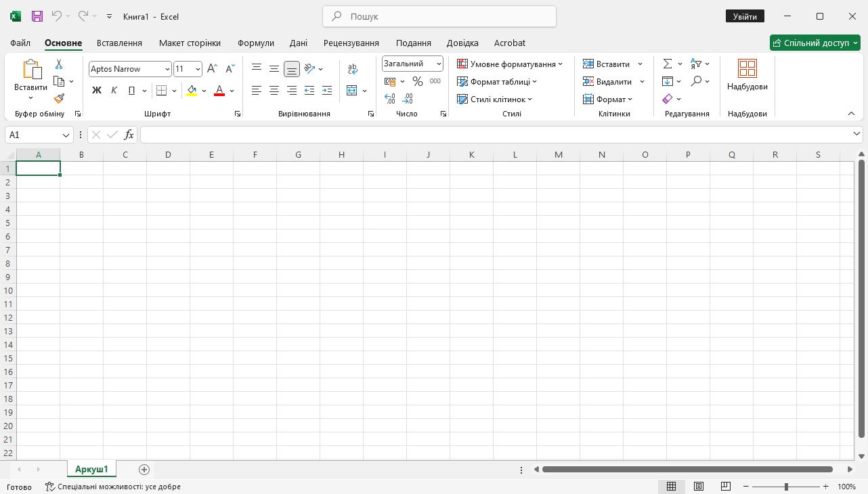Image resolution: width=868 pixels, height=494 pixels.
Task: Click the Увійти sign-in button
Action: pyautogui.click(x=745, y=16)
